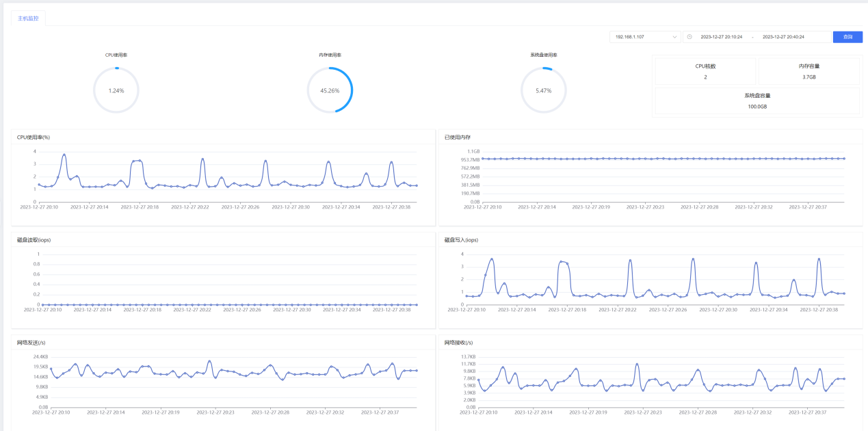Click the CPU使用率 label above the first gauge
The height and width of the screenshot is (431, 868).
coord(116,55)
